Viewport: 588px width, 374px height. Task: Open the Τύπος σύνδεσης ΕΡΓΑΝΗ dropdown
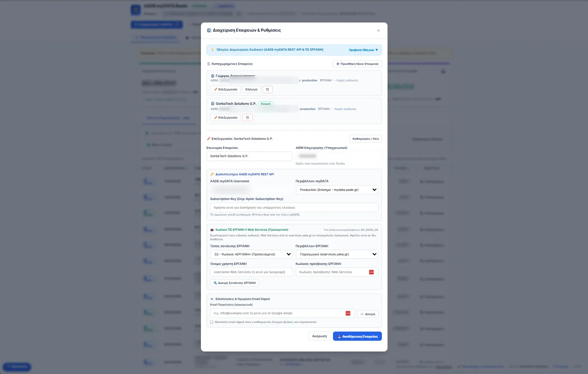tap(251, 255)
